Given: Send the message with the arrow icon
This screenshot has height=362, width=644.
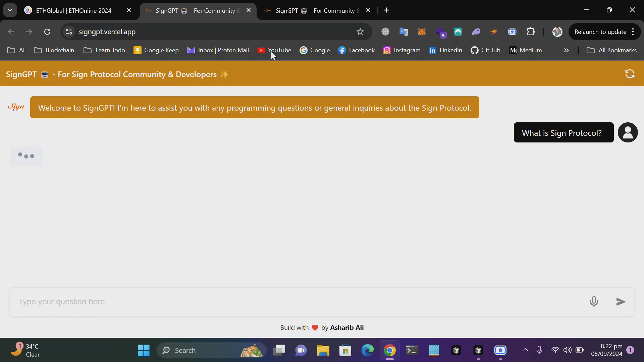Looking at the screenshot, I should click(x=621, y=302).
